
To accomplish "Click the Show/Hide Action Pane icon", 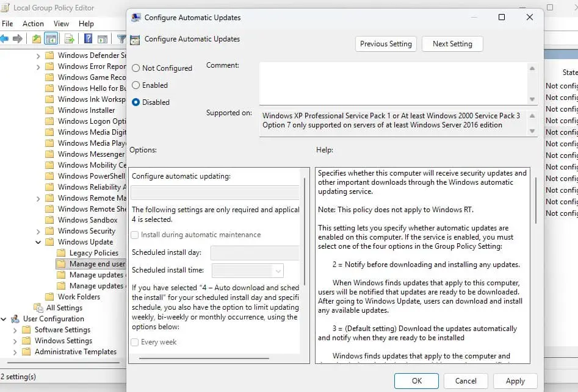I will pos(103,39).
